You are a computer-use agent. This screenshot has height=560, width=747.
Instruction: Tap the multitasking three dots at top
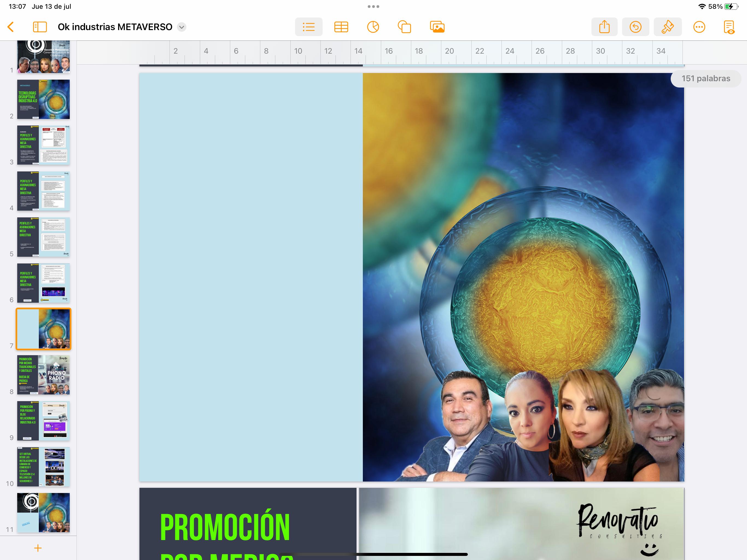coord(373,6)
